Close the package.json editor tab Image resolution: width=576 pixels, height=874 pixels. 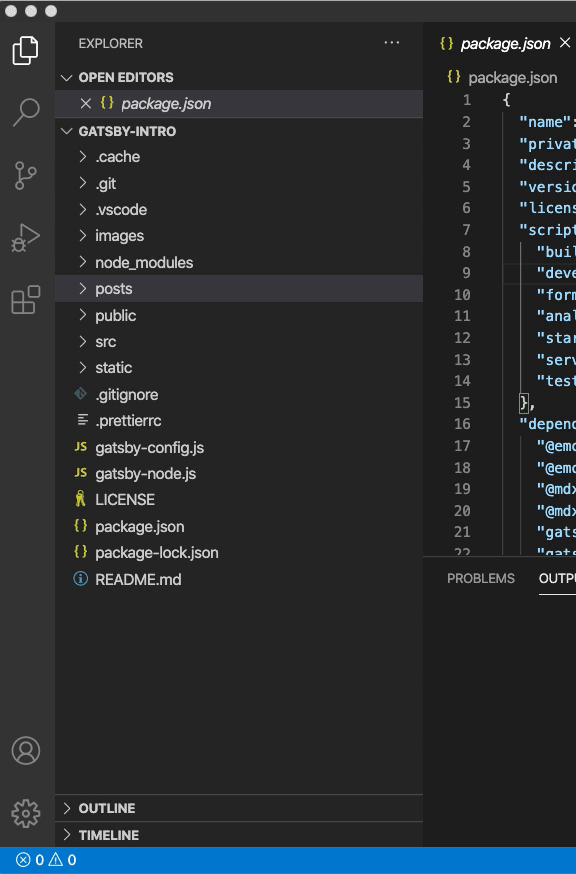(565, 42)
